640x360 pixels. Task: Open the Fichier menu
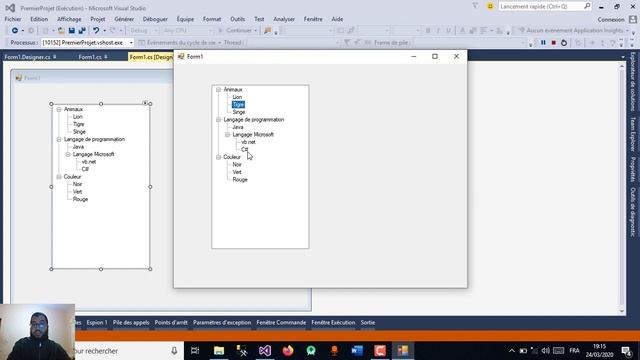13,19
